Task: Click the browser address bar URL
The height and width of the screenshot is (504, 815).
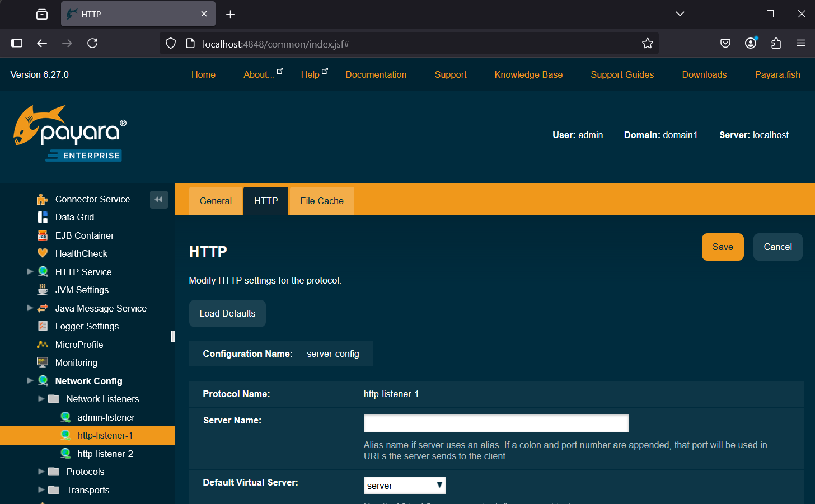Action: [x=276, y=44]
